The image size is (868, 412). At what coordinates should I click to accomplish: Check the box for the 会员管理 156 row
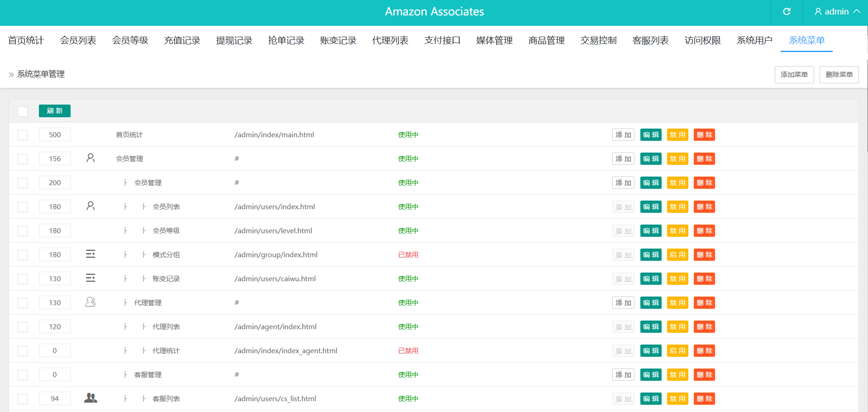coord(23,159)
